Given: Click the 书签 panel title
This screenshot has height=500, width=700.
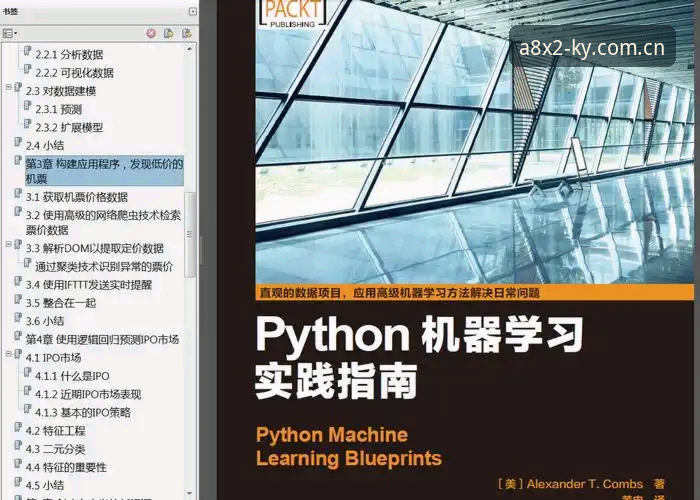Looking at the screenshot, I should (10, 11).
